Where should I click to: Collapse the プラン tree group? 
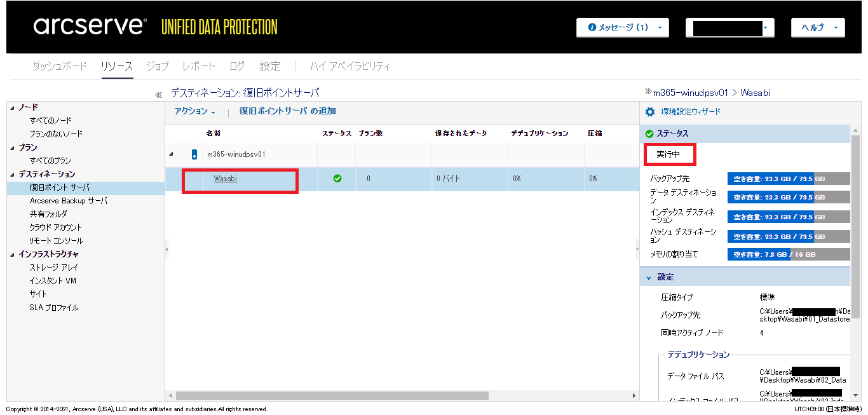[x=13, y=147]
